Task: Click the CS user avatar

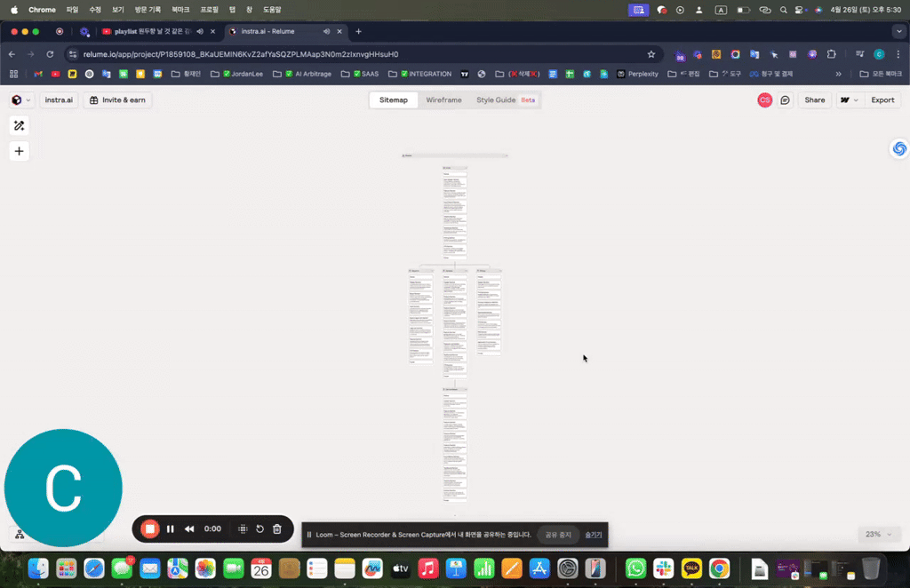Action: pos(764,100)
